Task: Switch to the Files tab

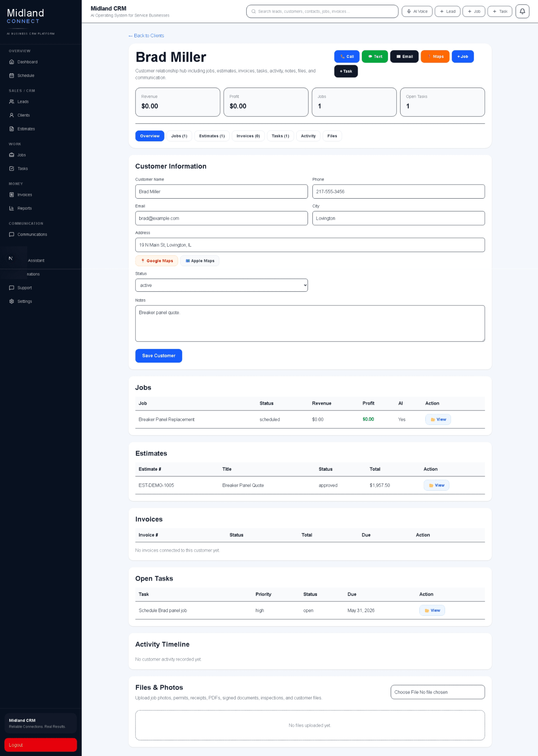Action: [332, 136]
